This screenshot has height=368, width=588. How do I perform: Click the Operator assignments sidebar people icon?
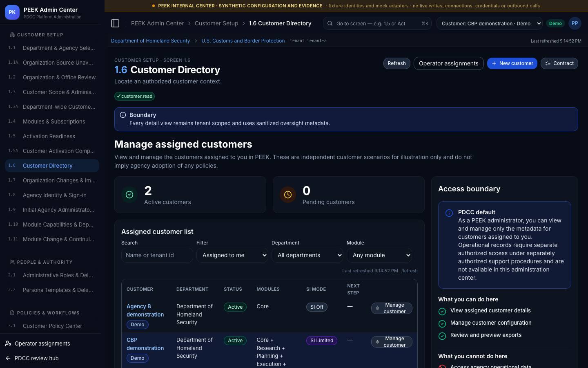click(x=8, y=343)
